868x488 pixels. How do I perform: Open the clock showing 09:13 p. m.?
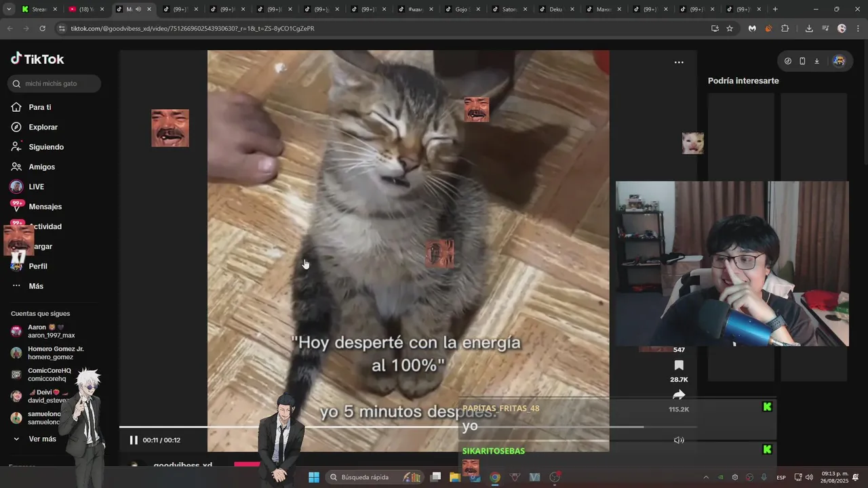[835, 477]
